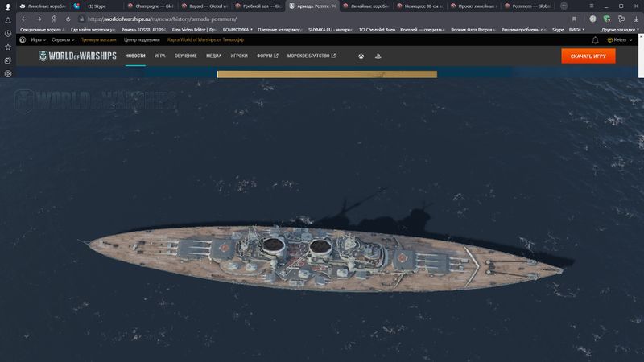The width and height of the screenshot is (644, 362).
Task: Switch to the Немецкое 38 см tab
Action: pyautogui.click(x=419, y=6)
